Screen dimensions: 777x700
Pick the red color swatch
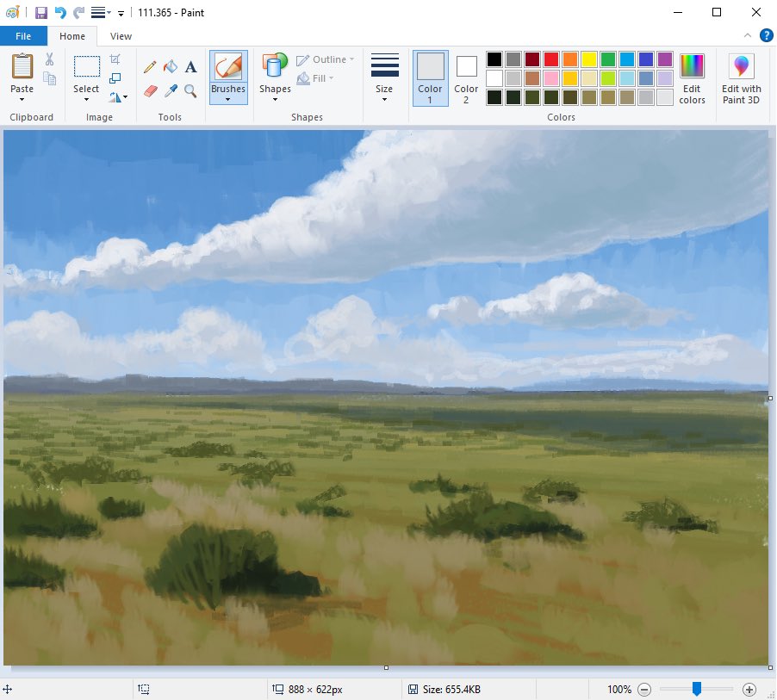(551, 59)
